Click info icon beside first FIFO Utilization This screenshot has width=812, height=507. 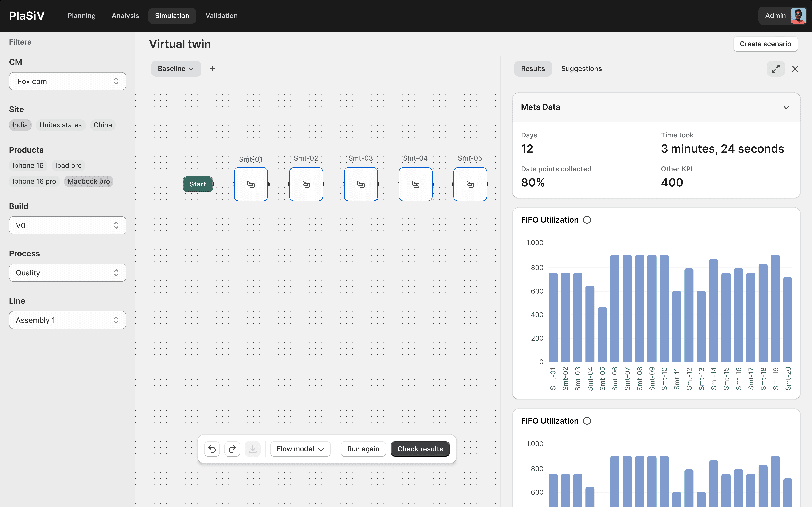pyautogui.click(x=587, y=220)
